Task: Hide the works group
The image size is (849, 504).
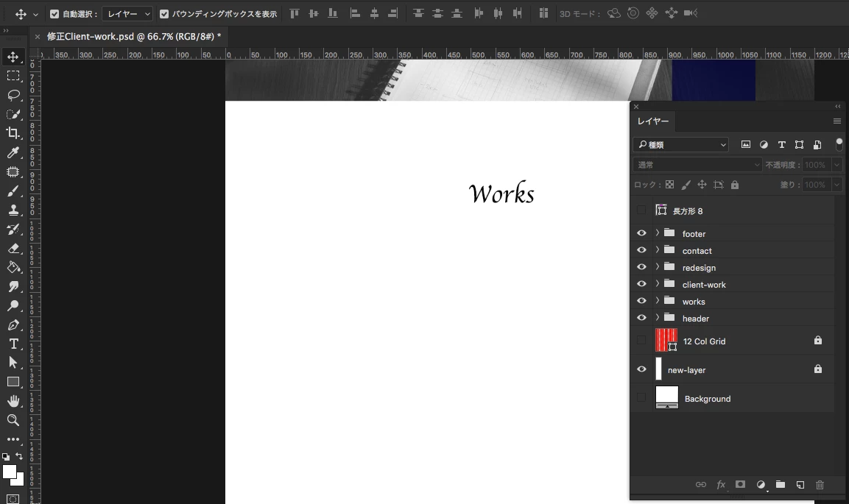Action: point(641,301)
